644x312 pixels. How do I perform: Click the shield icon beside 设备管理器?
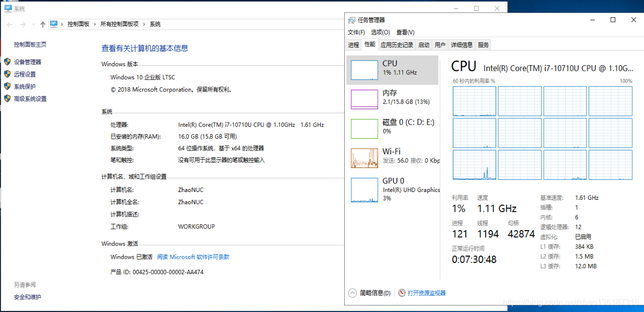coord(7,62)
